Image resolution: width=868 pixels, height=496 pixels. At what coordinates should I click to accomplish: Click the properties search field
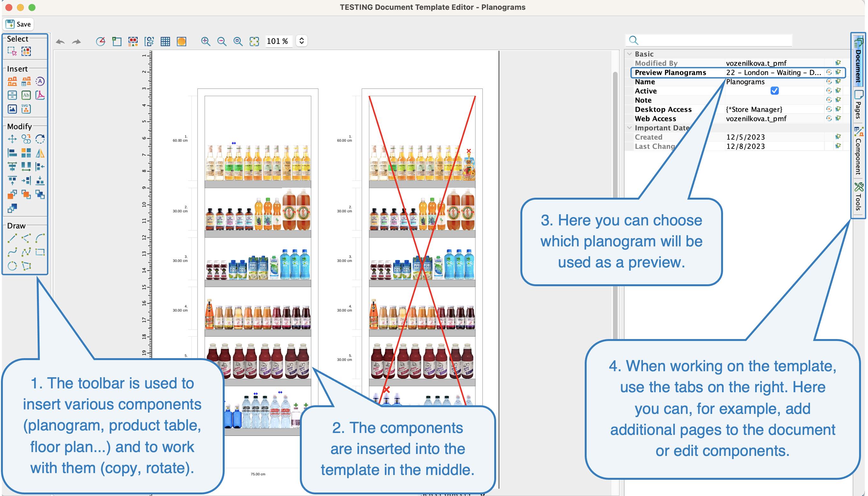coord(709,40)
